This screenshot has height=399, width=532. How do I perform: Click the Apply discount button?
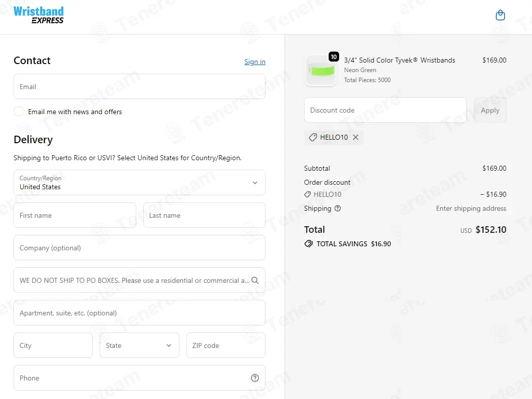click(x=490, y=110)
